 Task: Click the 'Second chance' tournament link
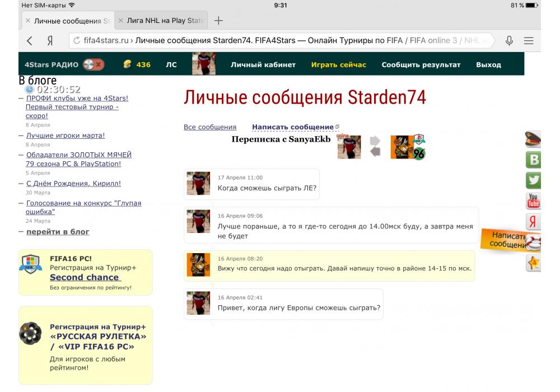point(85,277)
